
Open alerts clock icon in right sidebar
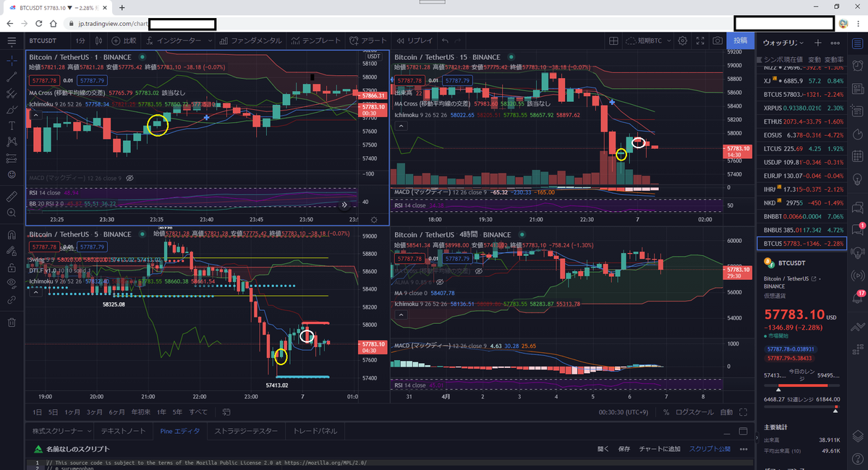859,64
